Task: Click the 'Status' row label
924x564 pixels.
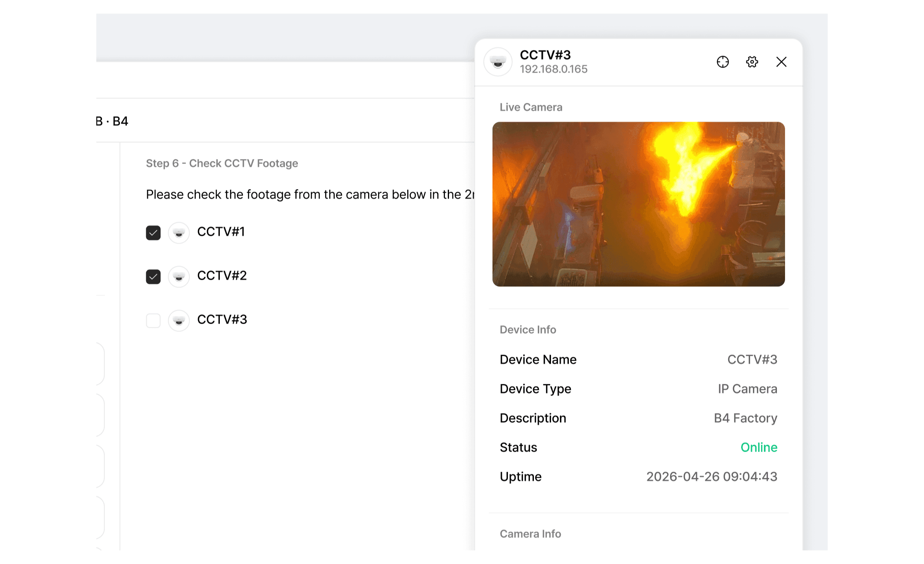Action: 518,447
